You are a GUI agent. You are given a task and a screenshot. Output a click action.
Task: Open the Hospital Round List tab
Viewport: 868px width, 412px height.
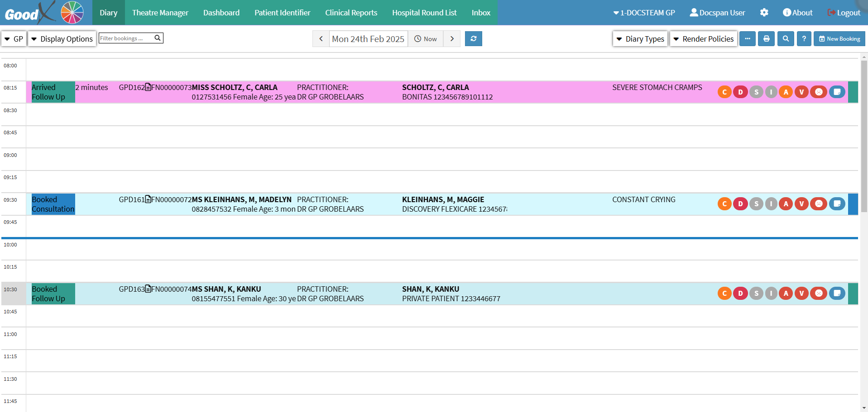[424, 13]
